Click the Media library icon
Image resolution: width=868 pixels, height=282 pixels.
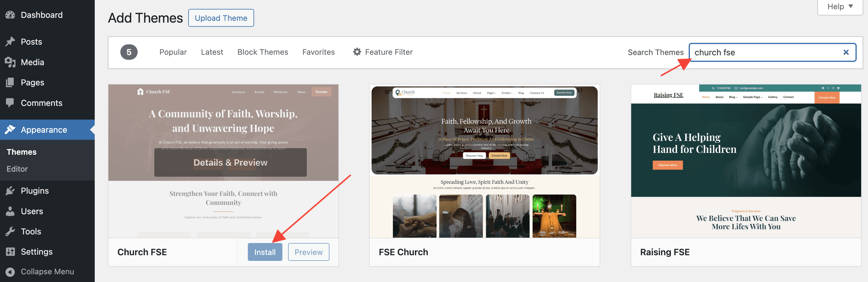coord(10,62)
